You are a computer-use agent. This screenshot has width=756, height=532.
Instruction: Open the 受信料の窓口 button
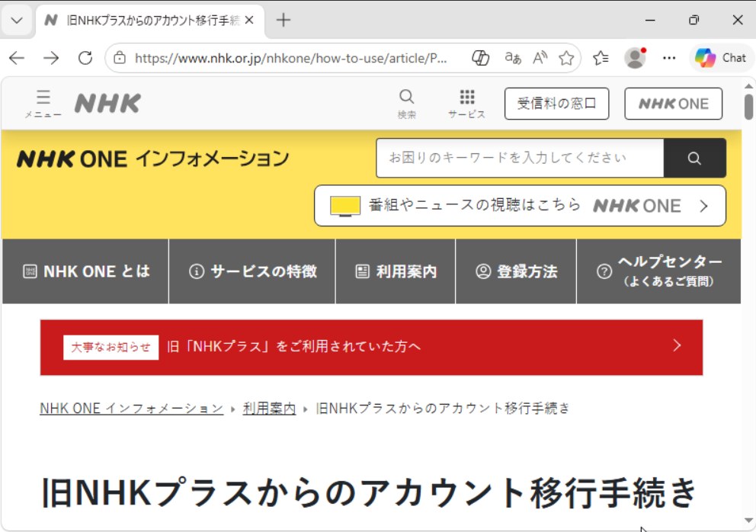click(x=557, y=103)
